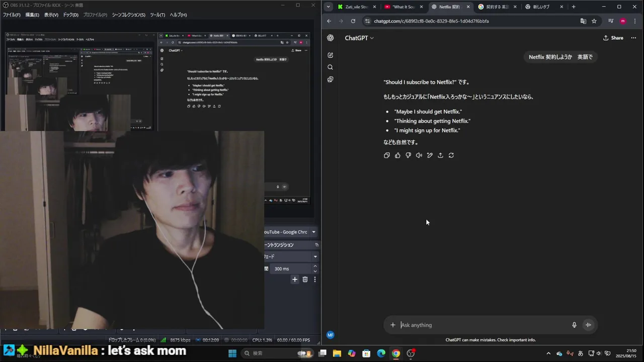This screenshot has width=644, height=362.
Task: Switch to the 新しいタブ tab
Action: click(542, 7)
